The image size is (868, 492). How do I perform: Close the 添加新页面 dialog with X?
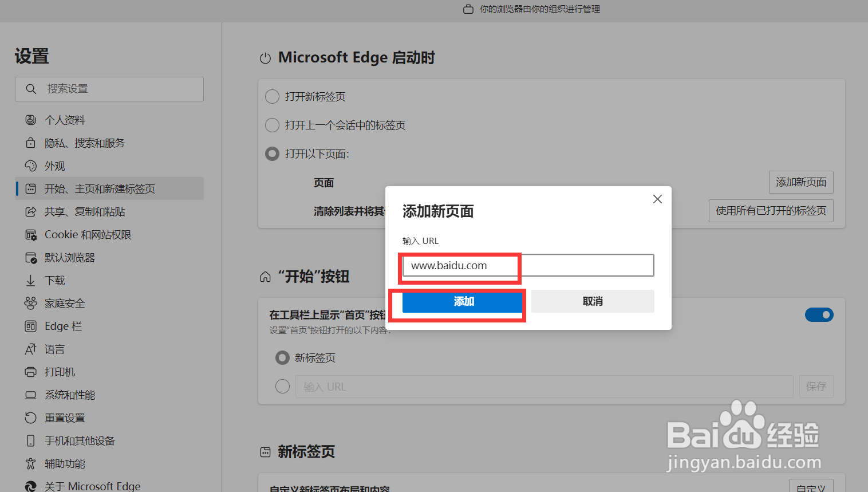coord(657,199)
